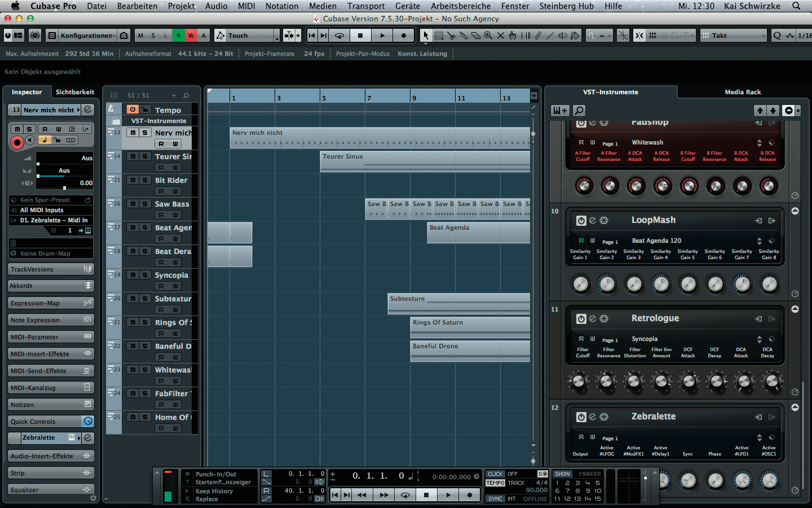Start playback in bottom transport panel
Image resolution: width=812 pixels, height=508 pixels.
coord(448,495)
